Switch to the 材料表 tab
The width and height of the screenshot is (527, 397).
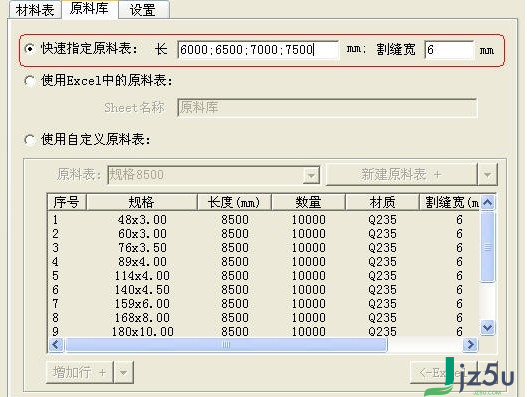point(35,10)
